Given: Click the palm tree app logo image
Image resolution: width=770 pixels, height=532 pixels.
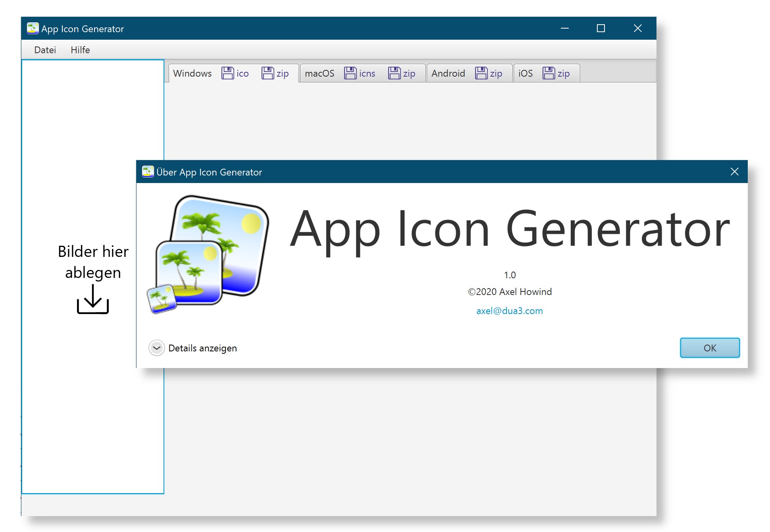Looking at the screenshot, I should (208, 254).
